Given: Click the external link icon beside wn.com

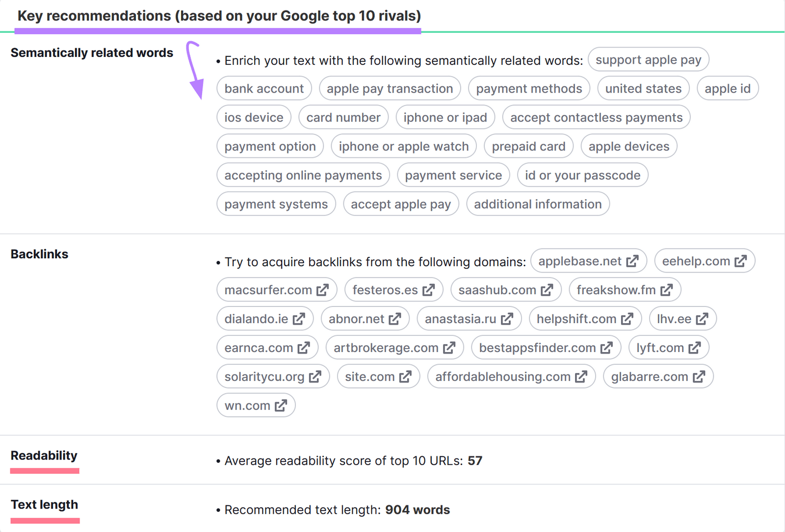Looking at the screenshot, I should 281,405.
